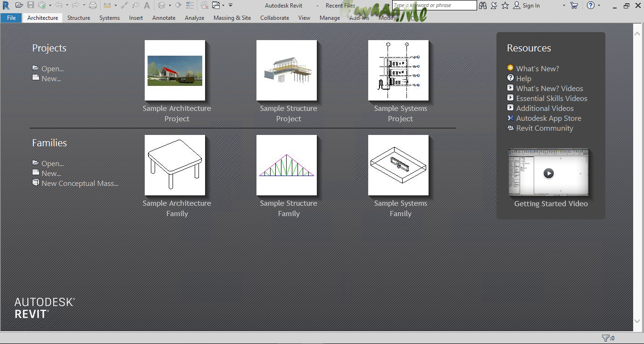Open the Analyze ribbon tab
The height and width of the screenshot is (344, 644).
[x=194, y=17]
